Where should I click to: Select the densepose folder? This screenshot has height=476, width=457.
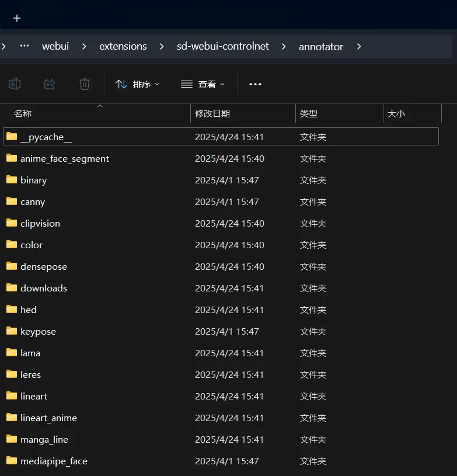(x=44, y=266)
